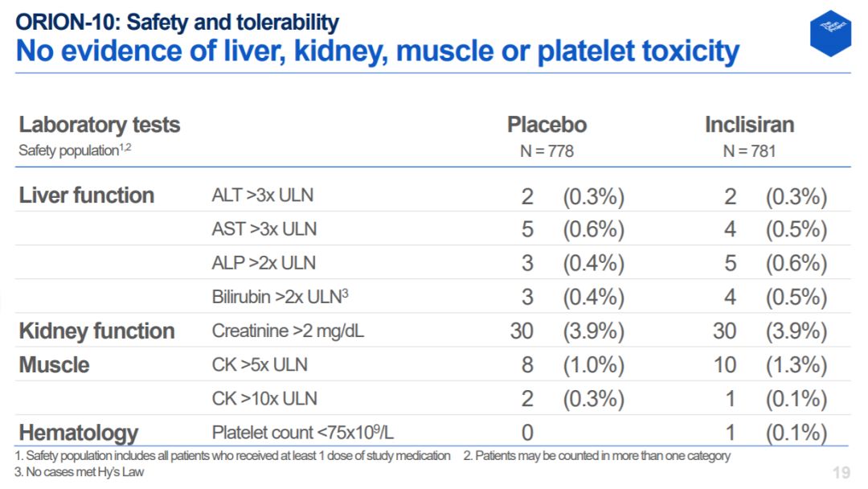Image resolution: width=868 pixels, height=489 pixels.
Task: Select the CK >10x ULN row label
Action: pyautogui.click(x=264, y=399)
